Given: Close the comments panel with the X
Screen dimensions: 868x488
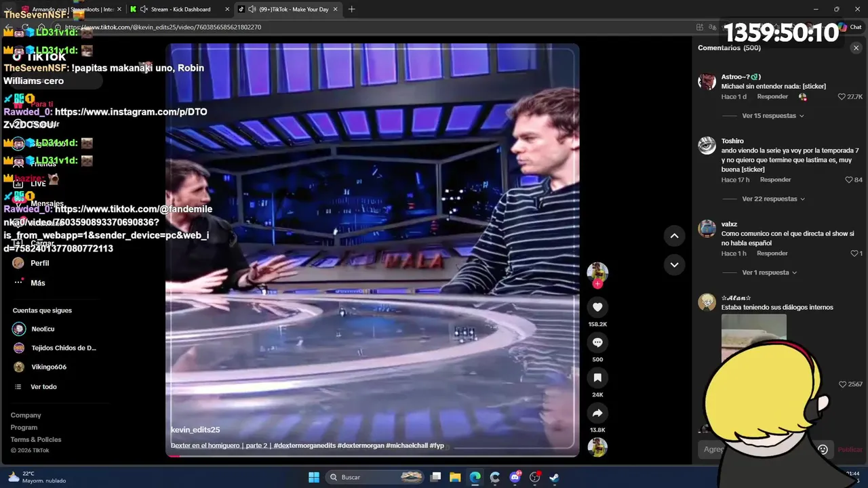Looking at the screenshot, I should point(856,48).
